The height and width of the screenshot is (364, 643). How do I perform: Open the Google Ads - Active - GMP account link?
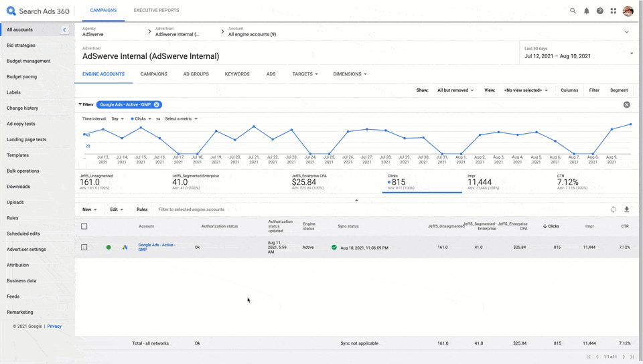pyautogui.click(x=157, y=247)
